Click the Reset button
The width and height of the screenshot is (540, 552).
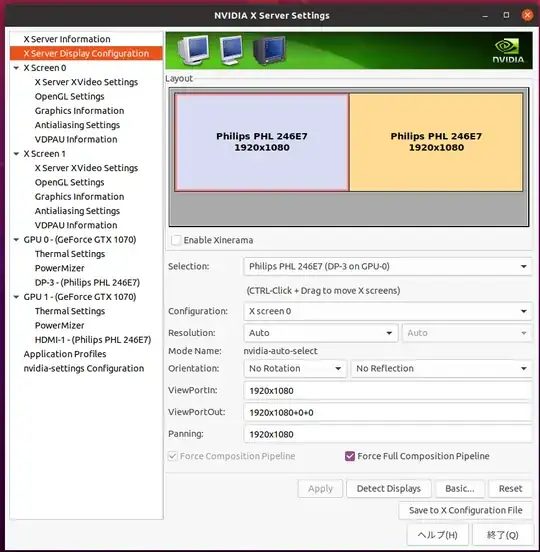[x=510, y=489]
